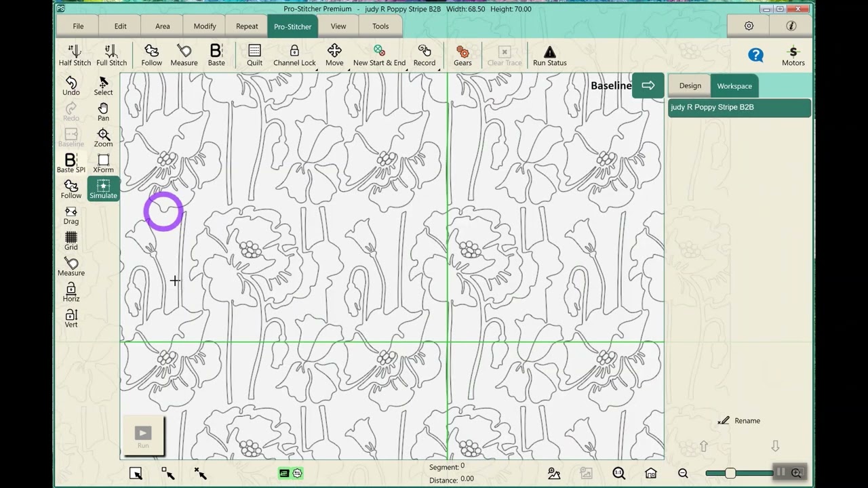Toggle the Simulate mode button

pyautogui.click(x=103, y=189)
